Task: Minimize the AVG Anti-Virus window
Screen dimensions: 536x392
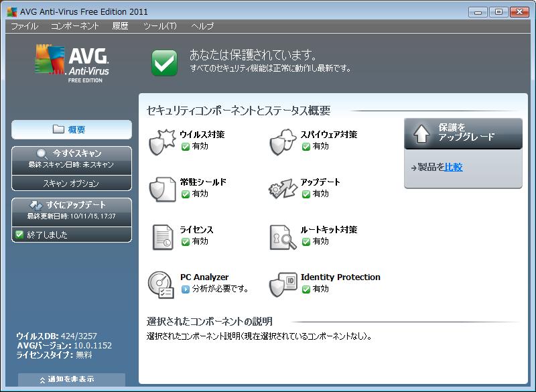Action: [x=478, y=12]
